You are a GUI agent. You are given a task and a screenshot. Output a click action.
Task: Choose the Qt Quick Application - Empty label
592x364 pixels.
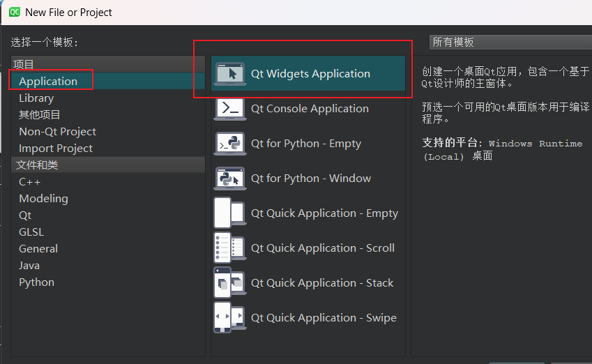click(324, 213)
